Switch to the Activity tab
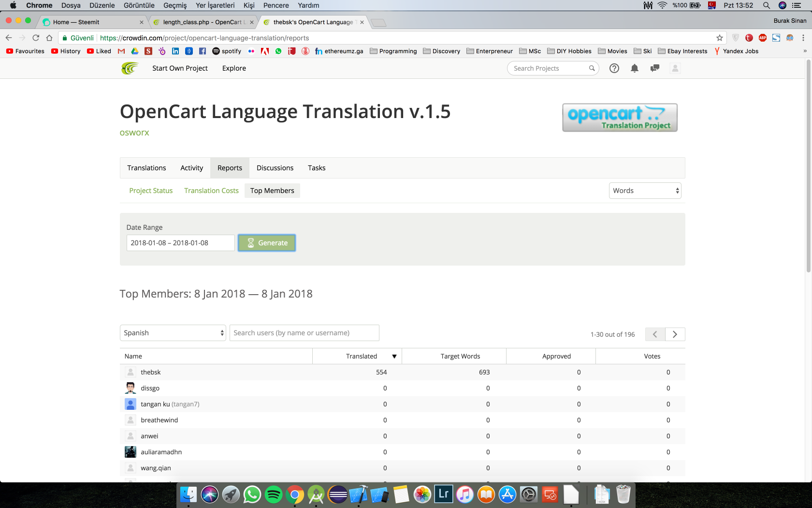 tap(192, 168)
